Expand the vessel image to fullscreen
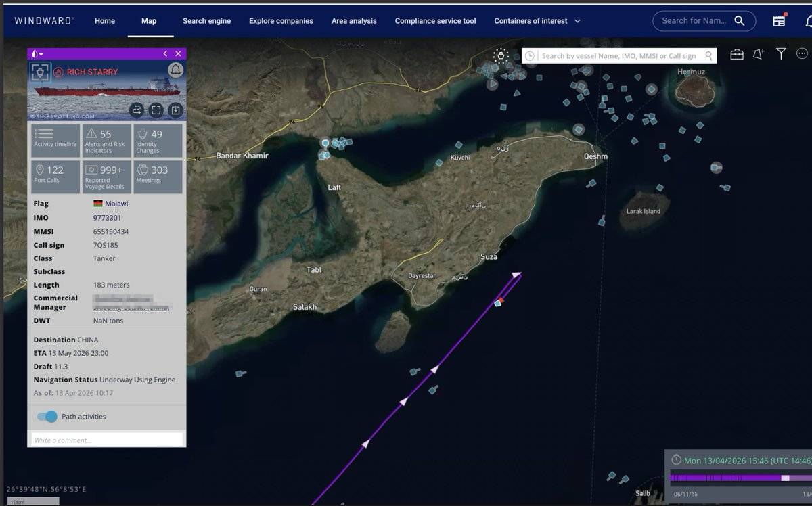The image size is (812, 506). click(x=156, y=110)
